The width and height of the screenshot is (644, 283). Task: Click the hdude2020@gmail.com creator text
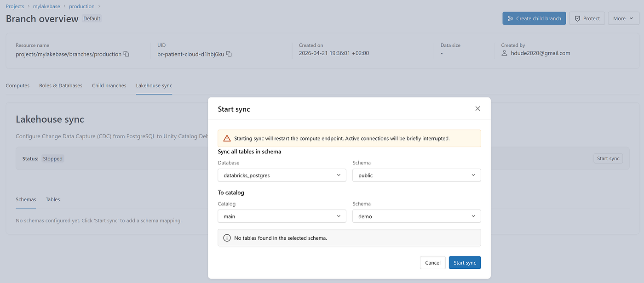tap(540, 53)
